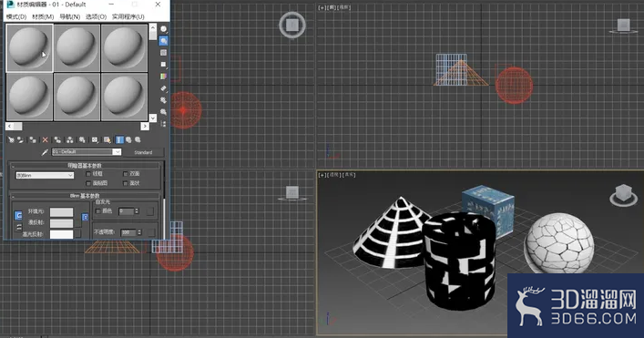This screenshot has height=338, width=644.
Task: Select second sample slot in top row
Action: click(x=77, y=48)
